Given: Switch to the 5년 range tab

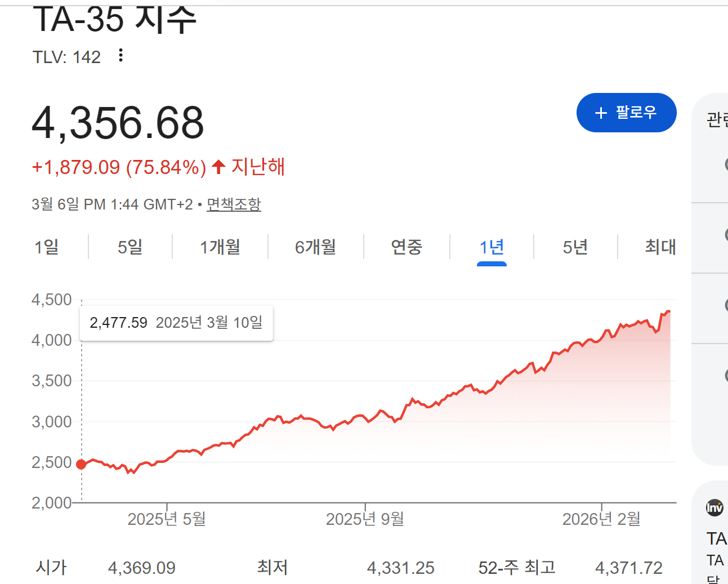Looking at the screenshot, I should point(575,247).
